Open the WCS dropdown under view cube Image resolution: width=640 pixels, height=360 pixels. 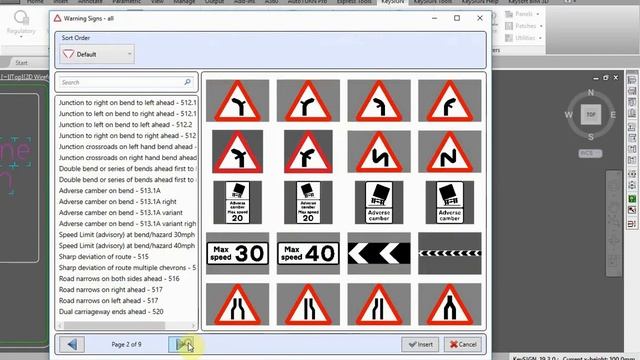tap(590, 153)
